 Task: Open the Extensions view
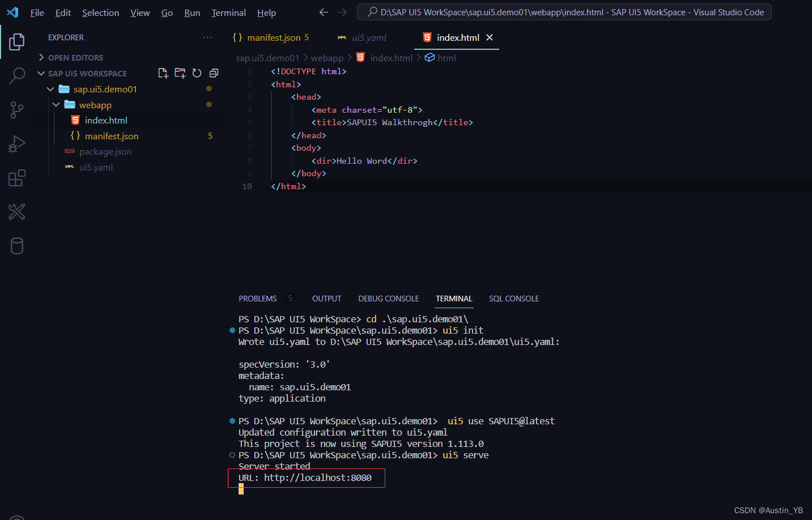click(x=17, y=178)
